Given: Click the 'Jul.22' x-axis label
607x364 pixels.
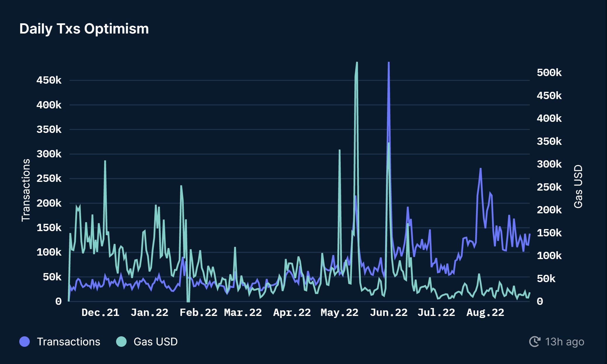Looking at the screenshot, I should (x=436, y=312).
